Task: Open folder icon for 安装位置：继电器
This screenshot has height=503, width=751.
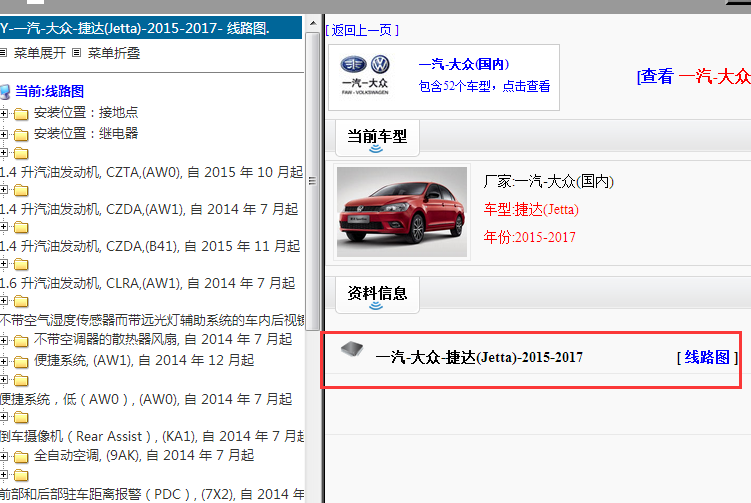Action: coord(21,135)
